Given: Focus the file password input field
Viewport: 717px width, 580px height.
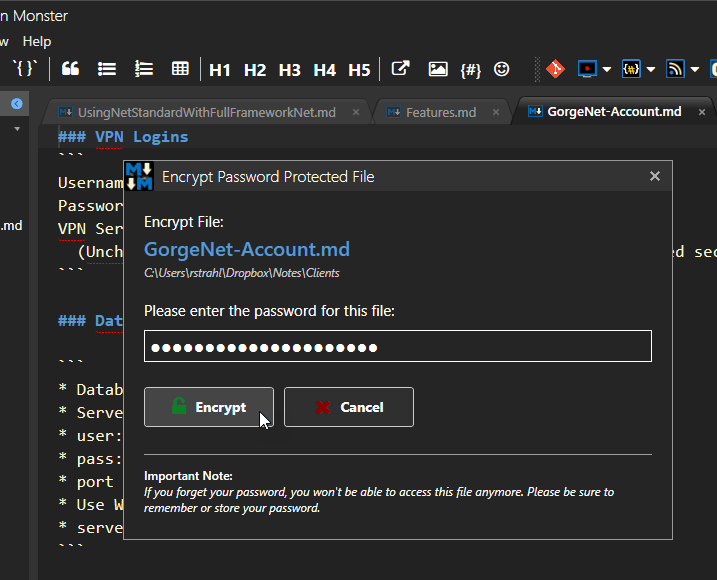Looking at the screenshot, I should coord(398,346).
